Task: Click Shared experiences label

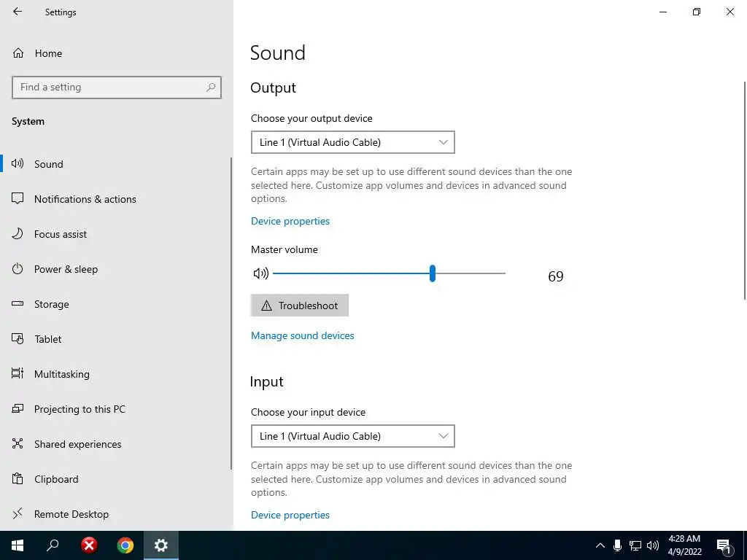Action: (x=77, y=444)
